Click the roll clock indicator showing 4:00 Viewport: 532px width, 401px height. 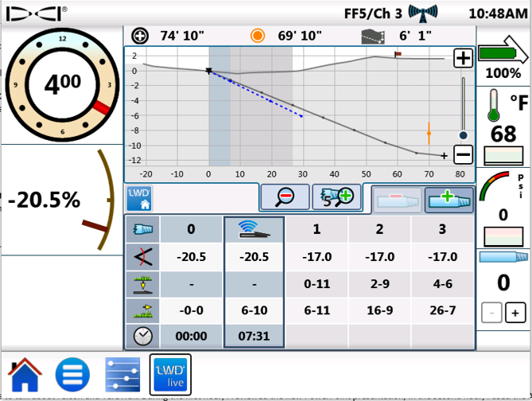(x=63, y=85)
